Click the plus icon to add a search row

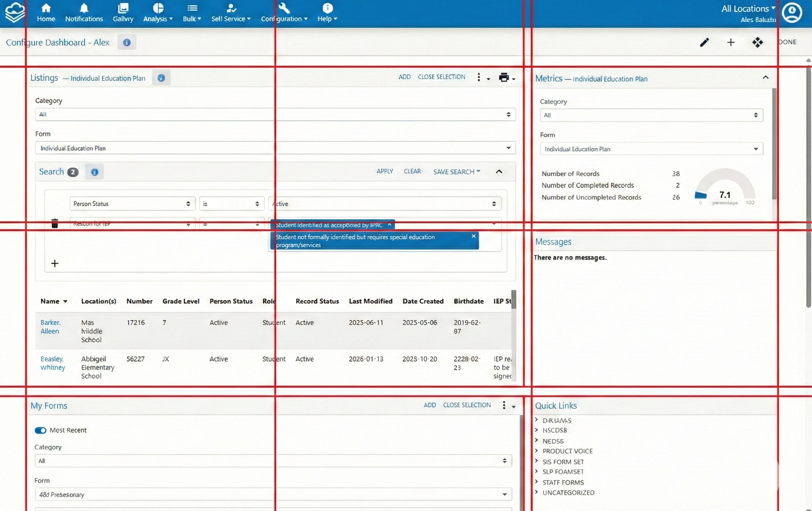55,263
